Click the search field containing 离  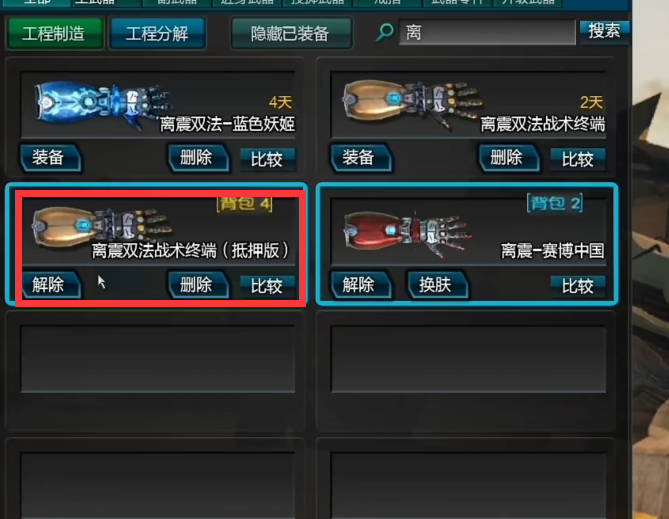point(487,32)
